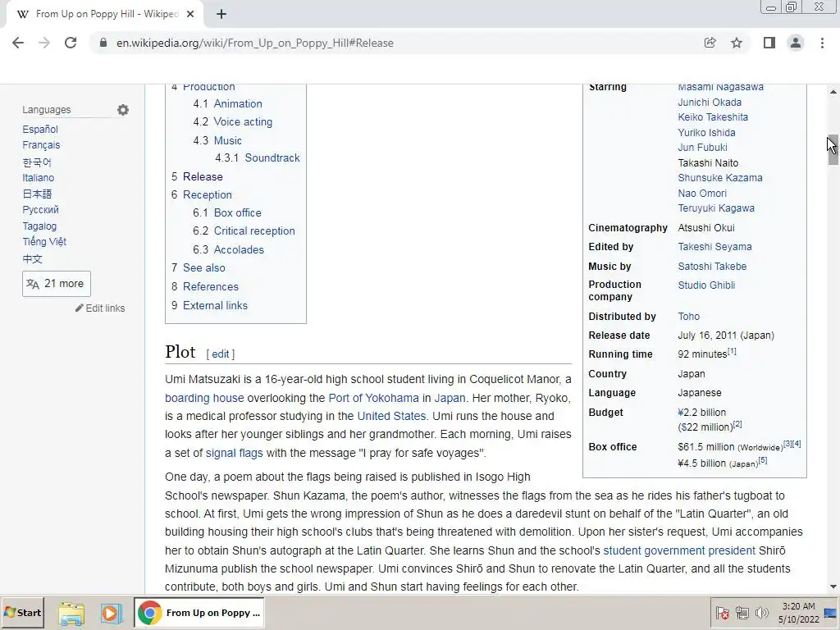Edit the Plot section

click(x=220, y=354)
